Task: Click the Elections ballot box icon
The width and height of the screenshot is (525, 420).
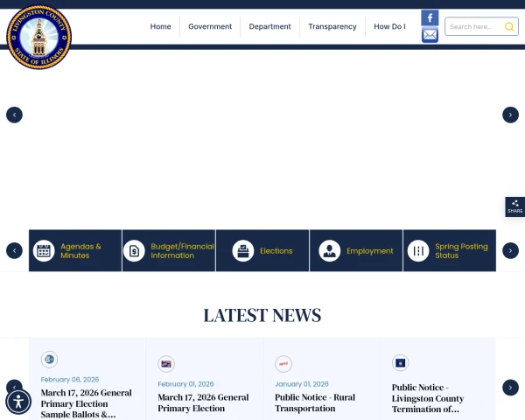Action: click(243, 250)
